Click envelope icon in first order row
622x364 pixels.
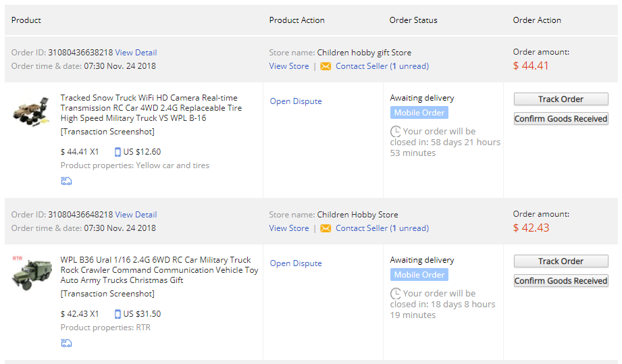click(x=326, y=66)
